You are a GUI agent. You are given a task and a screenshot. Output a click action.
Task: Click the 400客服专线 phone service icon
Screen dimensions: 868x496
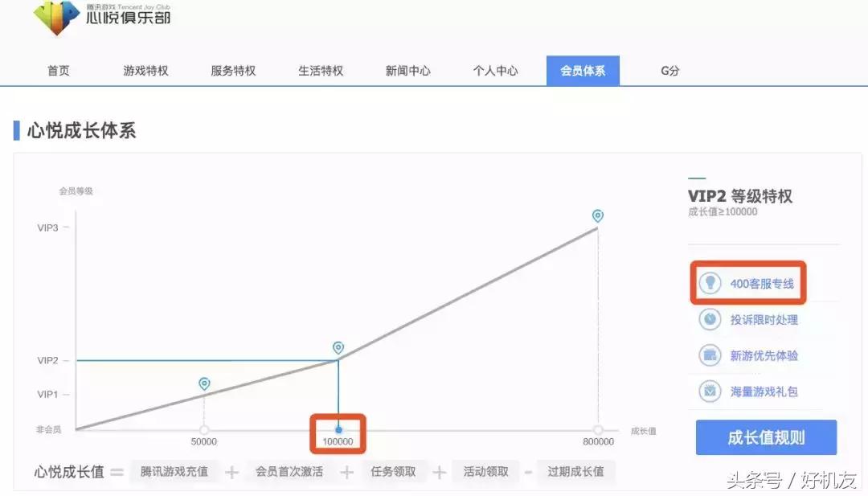(710, 283)
